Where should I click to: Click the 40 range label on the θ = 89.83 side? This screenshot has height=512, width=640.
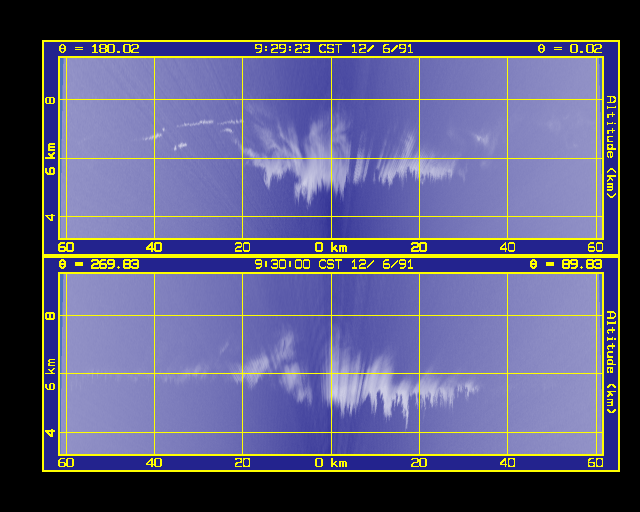507,463
